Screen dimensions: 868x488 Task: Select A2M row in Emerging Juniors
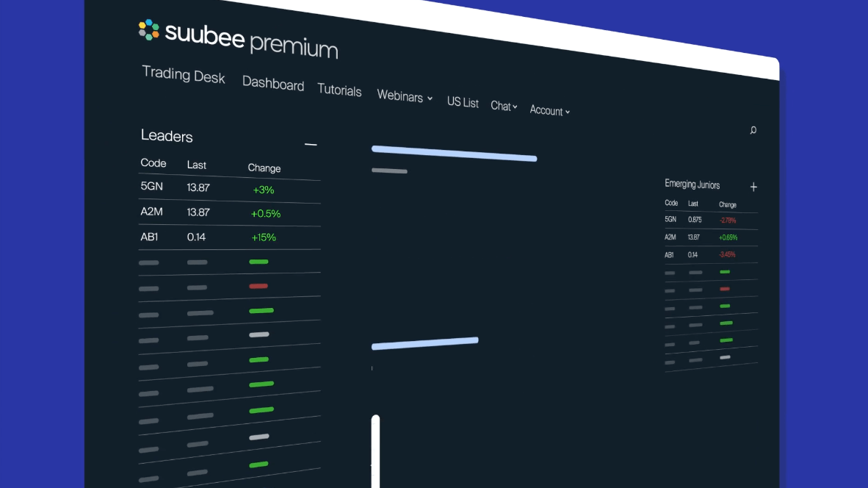click(712, 237)
